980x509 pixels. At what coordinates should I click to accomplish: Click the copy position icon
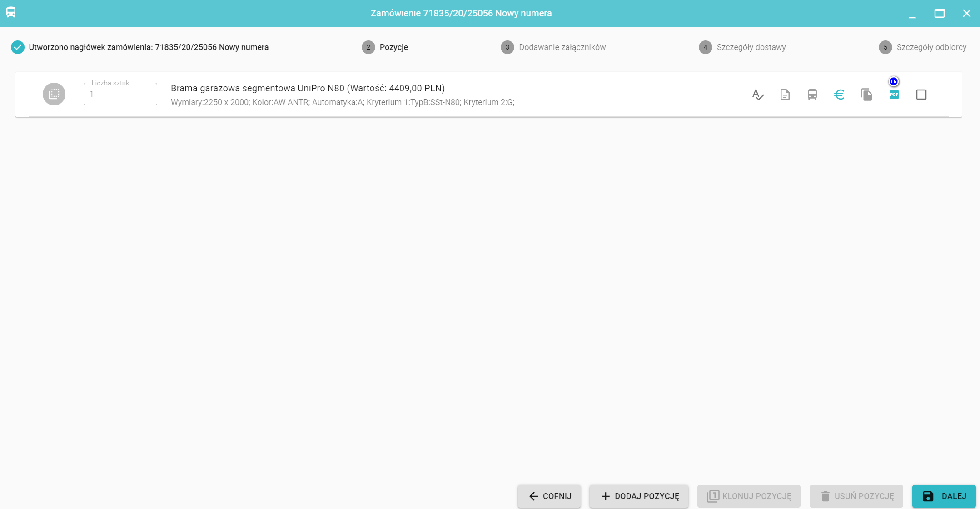[x=866, y=95]
